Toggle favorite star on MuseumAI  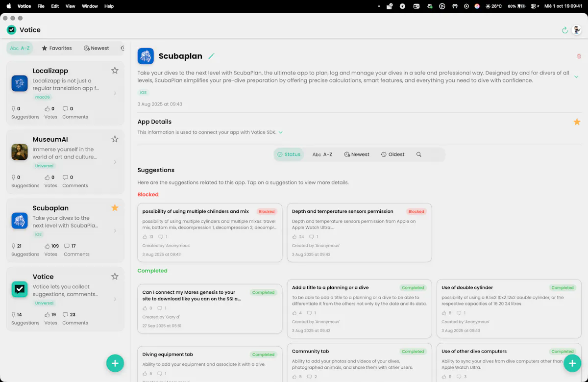pyautogui.click(x=115, y=139)
